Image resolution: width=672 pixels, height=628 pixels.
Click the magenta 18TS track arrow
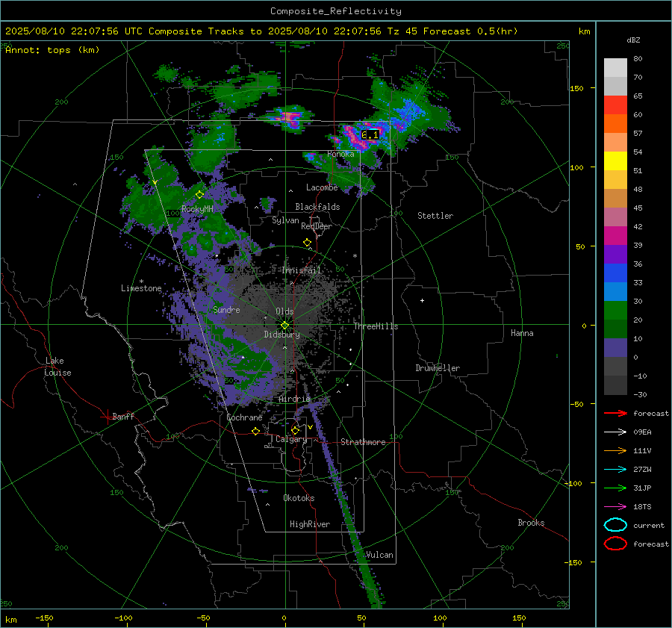pyautogui.click(x=615, y=507)
